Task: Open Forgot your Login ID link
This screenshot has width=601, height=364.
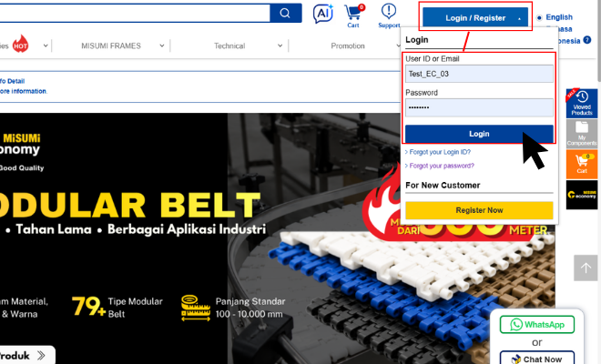Action: (440, 152)
